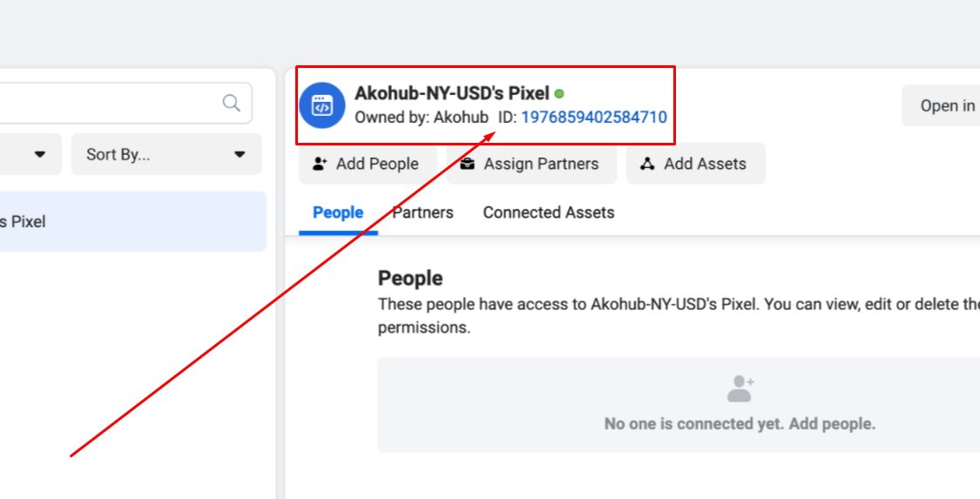Expand the Sort By caret arrow
The image size is (980, 499).
click(240, 154)
